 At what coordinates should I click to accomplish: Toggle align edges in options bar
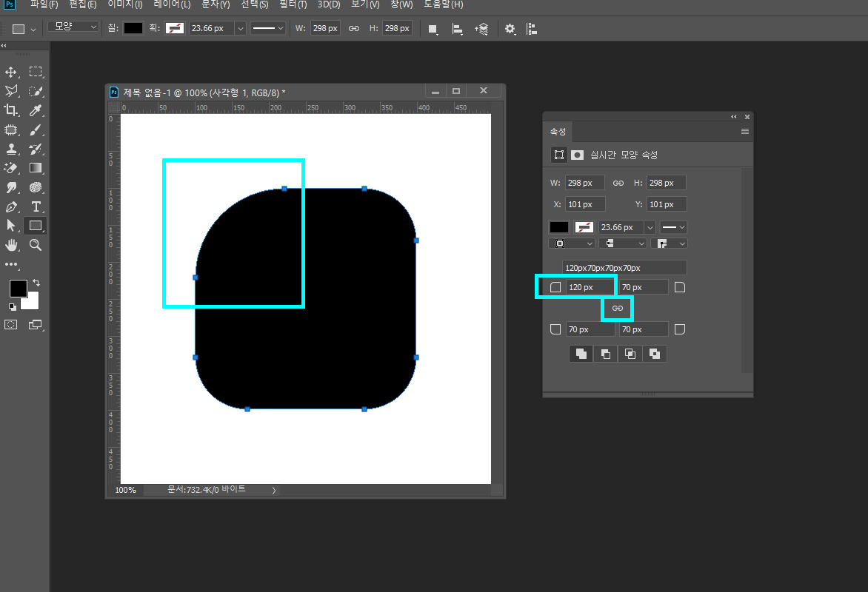pyautogui.click(x=532, y=29)
